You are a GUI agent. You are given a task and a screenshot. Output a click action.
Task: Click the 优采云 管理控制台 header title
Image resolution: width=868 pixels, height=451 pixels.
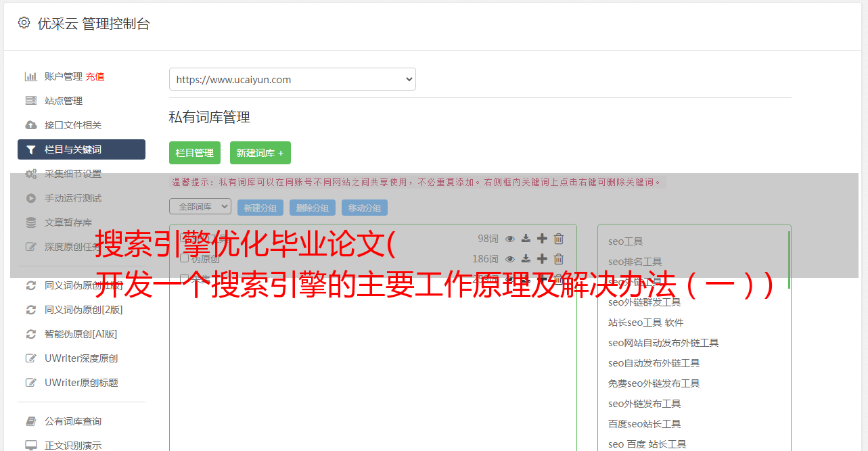93,24
